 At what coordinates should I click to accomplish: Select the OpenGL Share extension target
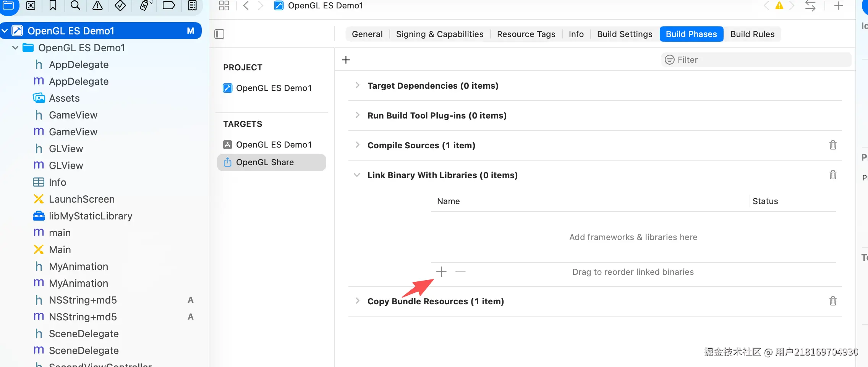[x=272, y=162]
